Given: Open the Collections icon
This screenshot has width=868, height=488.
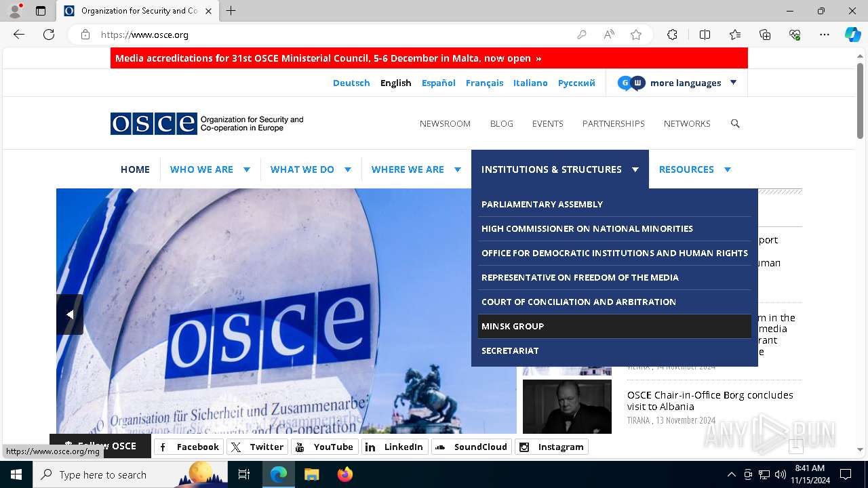Looking at the screenshot, I should 765,35.
